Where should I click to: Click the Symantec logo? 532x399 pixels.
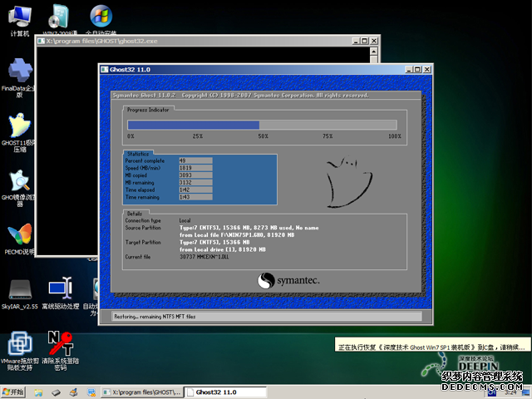(288, 281)
